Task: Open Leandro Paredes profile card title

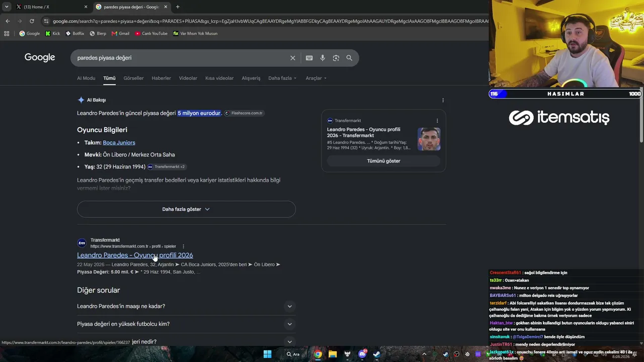Action: (x=364, y=133)
